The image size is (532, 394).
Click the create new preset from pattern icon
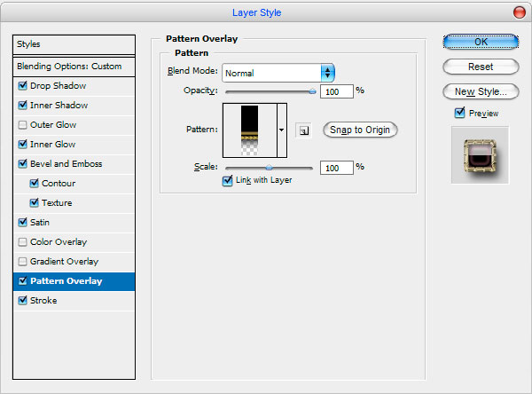pos(303,130)
